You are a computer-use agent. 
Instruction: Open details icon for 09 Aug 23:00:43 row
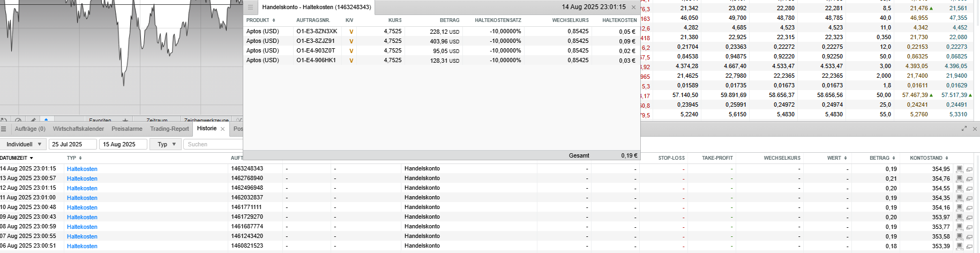(960, 217)
